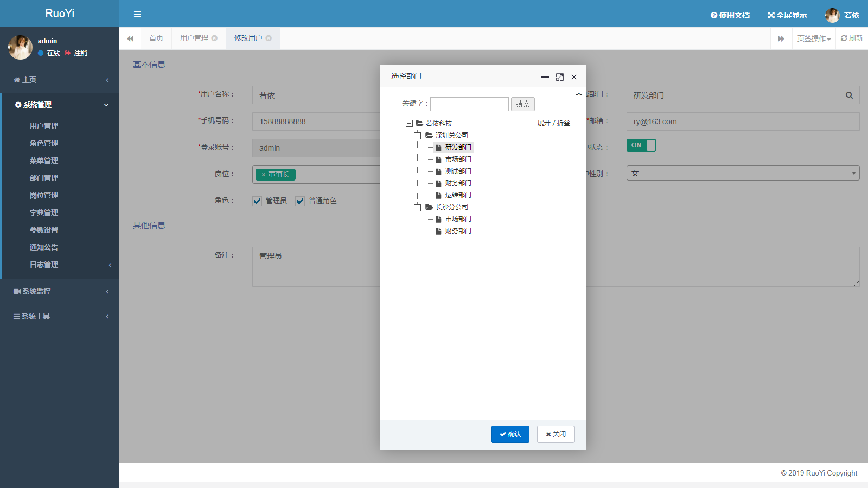Click the 搜索 button in dialog

point(523,104)
